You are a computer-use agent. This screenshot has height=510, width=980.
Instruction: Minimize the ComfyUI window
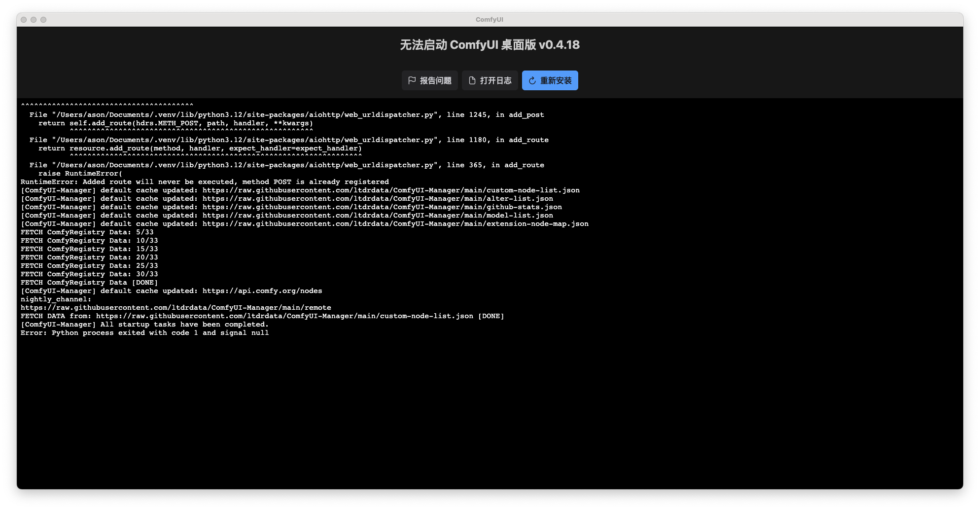(x=34, y=20)
